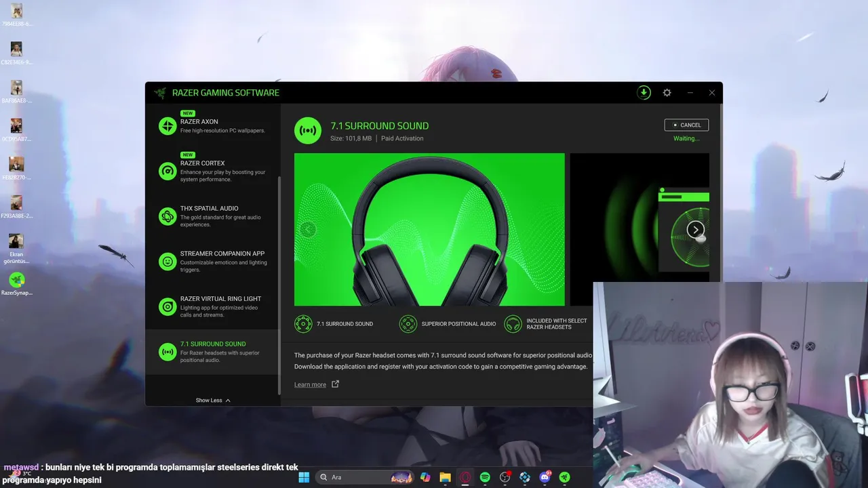Click the Razer Virtual Ring Light icon

click(x=167, y=306)
